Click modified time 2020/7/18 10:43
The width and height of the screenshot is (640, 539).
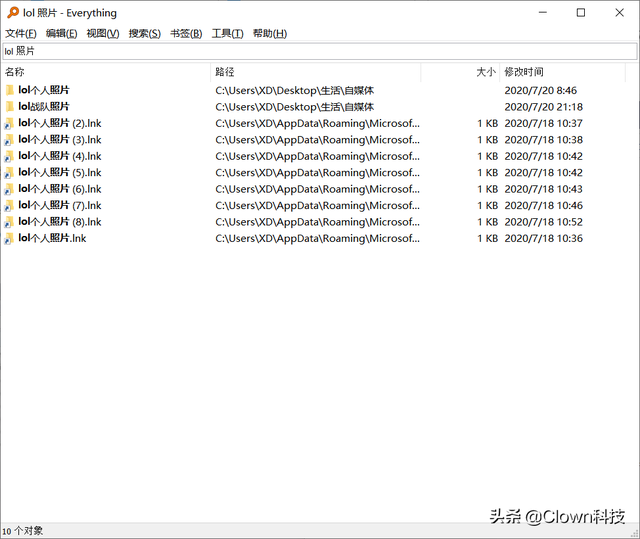[x=544, y=189]
